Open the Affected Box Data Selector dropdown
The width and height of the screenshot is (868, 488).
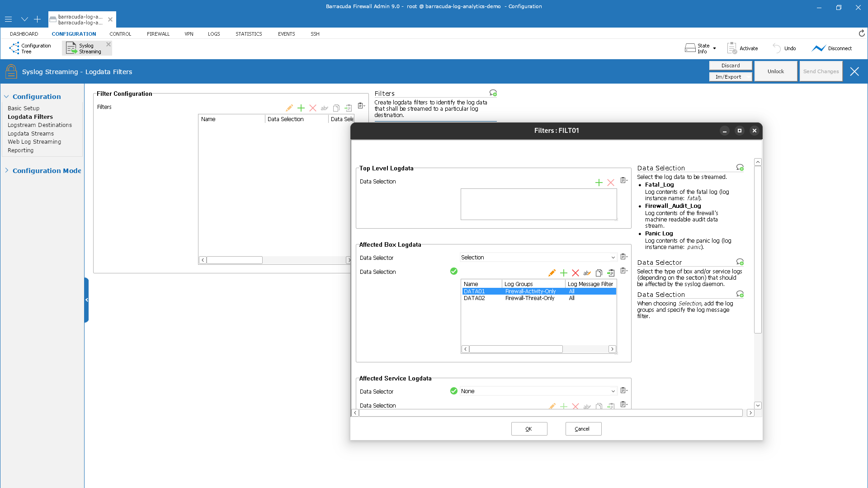click(x=613, y=258)
